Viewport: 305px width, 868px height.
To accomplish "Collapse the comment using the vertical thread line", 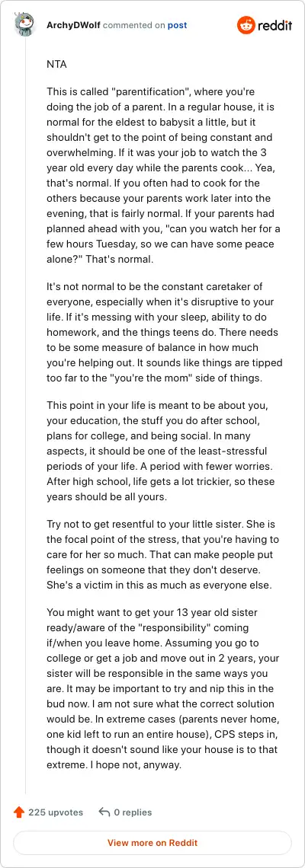I will click(25, 414).
